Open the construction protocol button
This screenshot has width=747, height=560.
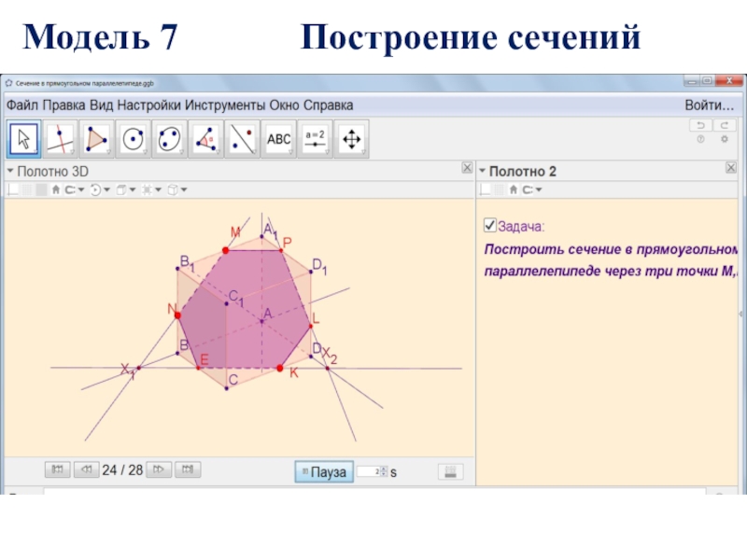(450, 472)
